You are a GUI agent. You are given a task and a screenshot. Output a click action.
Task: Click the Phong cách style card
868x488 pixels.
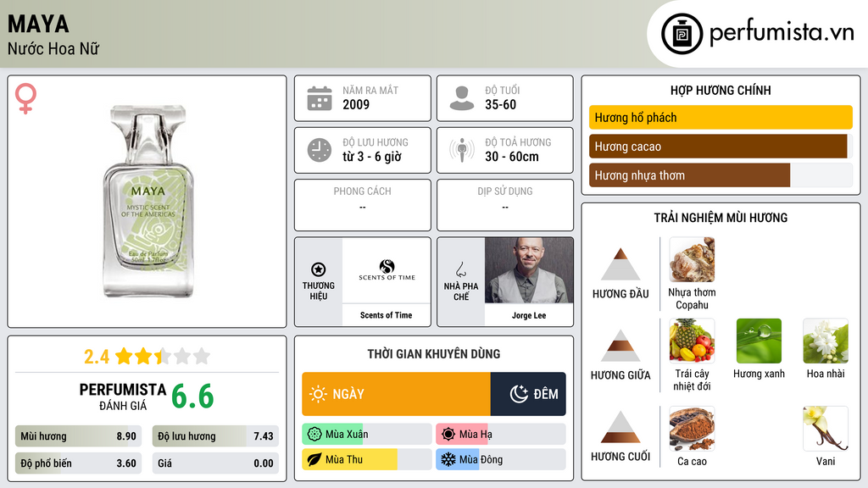(363, 205)
